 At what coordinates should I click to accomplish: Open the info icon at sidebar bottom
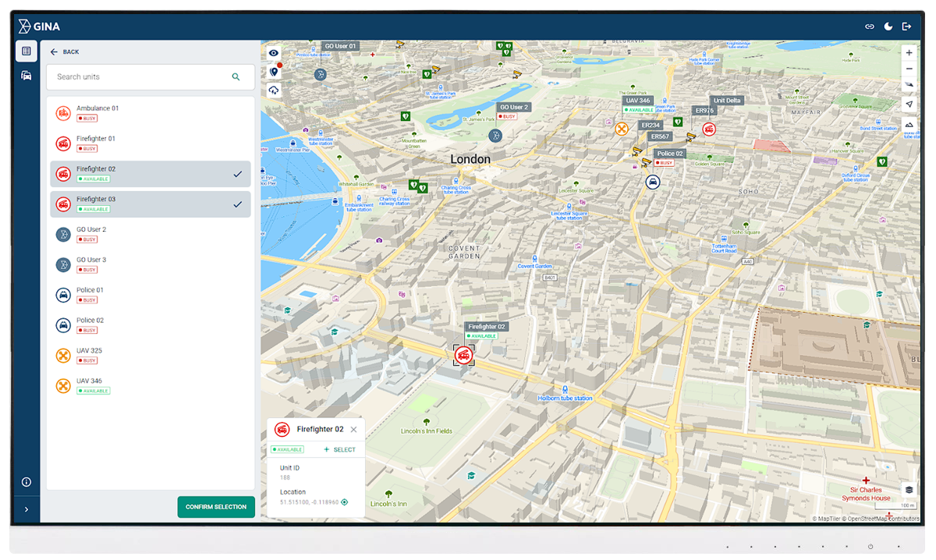pyautogui.click(x=27, y=482)
